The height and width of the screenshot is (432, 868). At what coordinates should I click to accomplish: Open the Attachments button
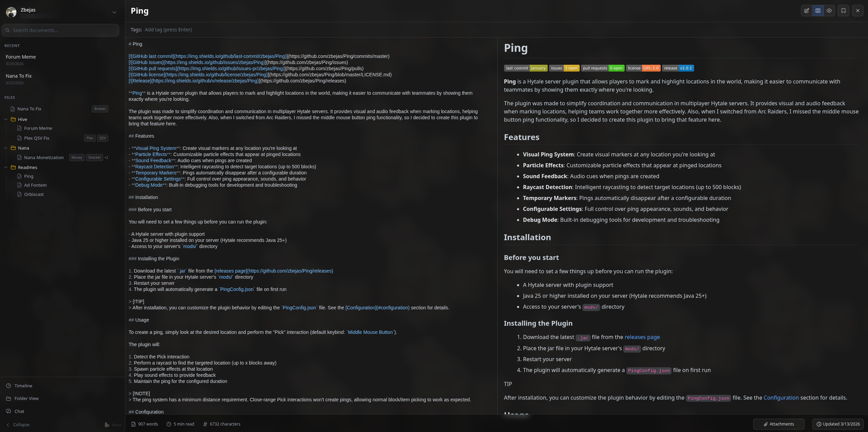point(778,424)
